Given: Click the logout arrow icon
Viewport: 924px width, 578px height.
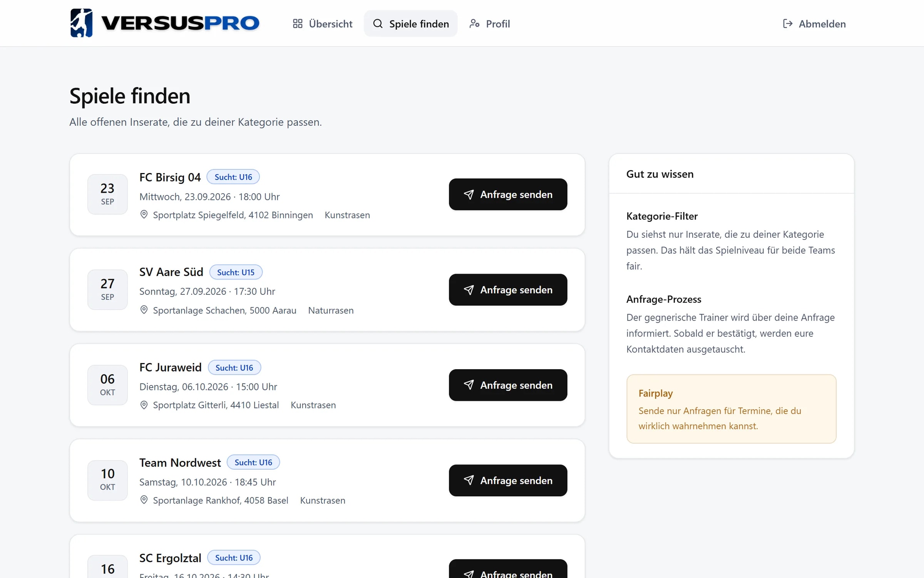Looking at the screenshot, I should (788, 24).
